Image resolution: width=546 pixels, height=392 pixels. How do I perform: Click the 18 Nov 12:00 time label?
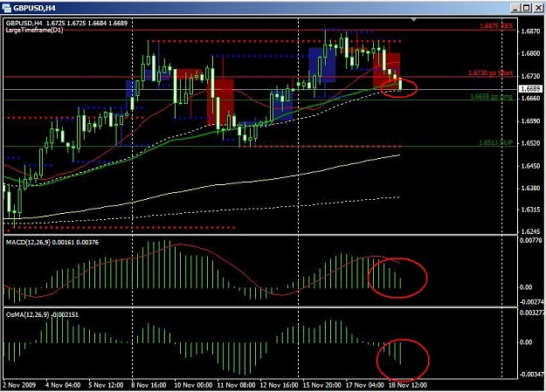point(407,385)
